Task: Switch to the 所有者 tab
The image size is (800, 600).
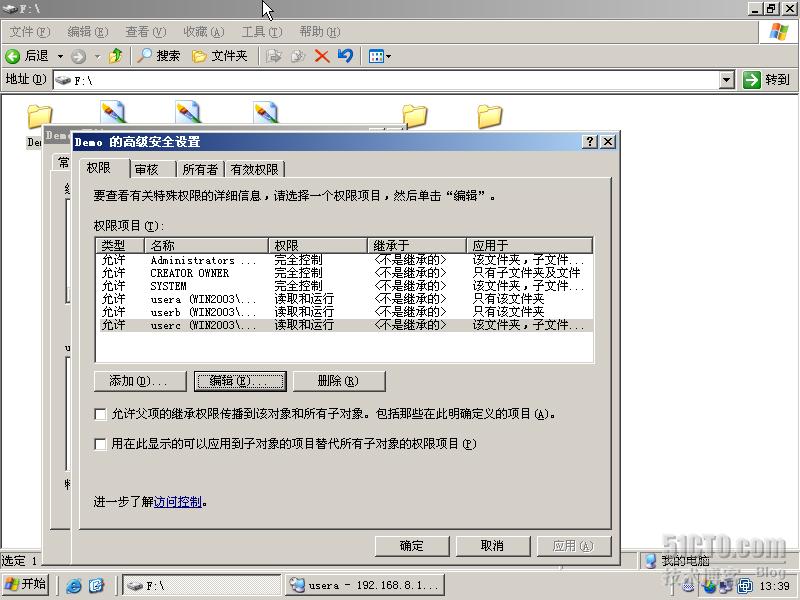Action: click(x=200, y=169)
